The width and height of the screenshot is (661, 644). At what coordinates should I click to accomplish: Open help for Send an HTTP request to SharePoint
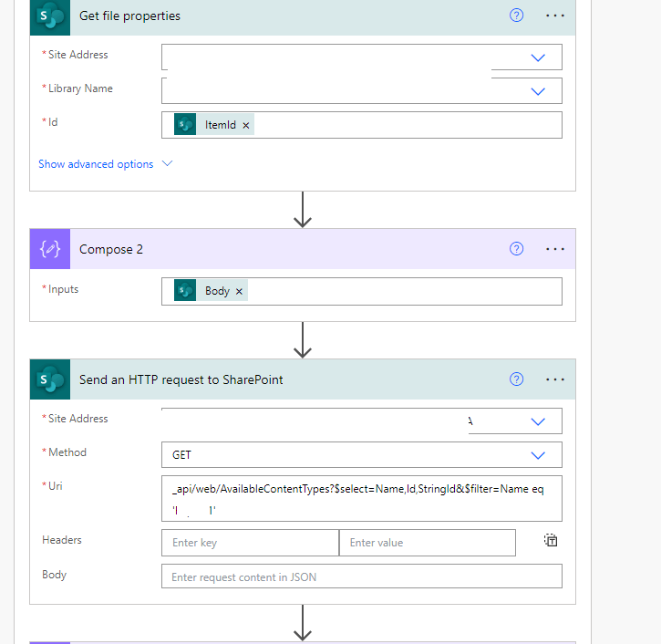point(516,379)
